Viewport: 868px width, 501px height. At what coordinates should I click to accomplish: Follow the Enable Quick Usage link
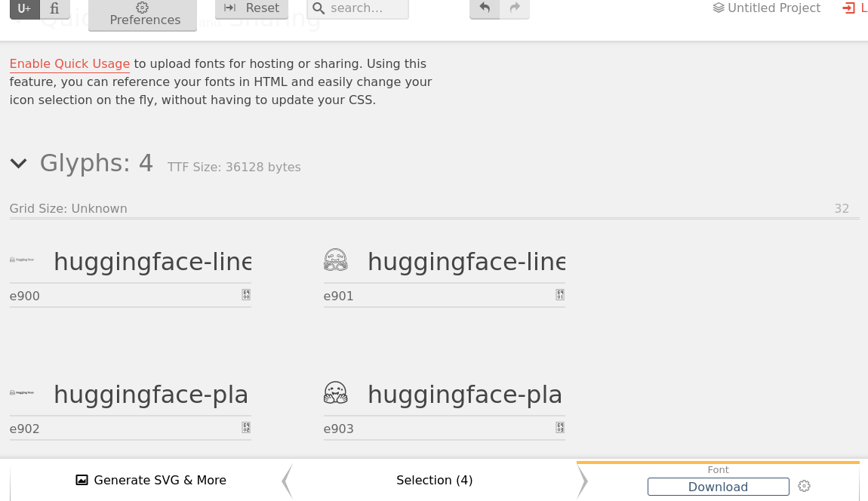point(69,64)
